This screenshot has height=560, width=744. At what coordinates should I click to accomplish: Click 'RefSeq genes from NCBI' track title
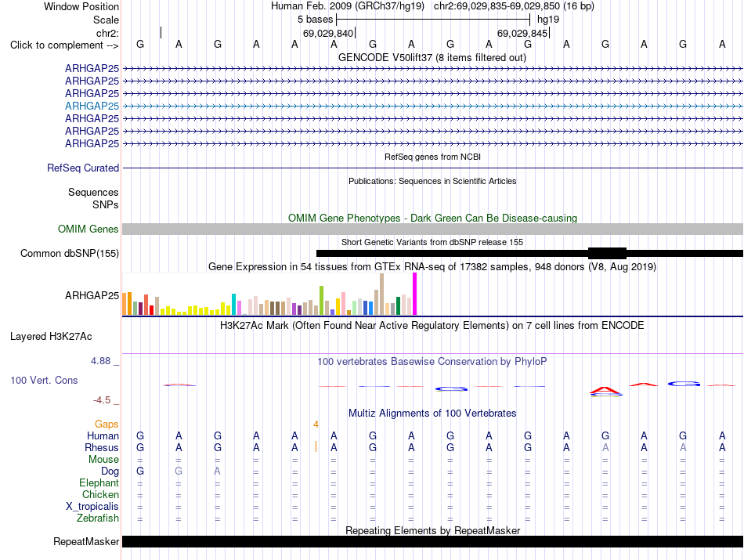[x=432, y=157]
